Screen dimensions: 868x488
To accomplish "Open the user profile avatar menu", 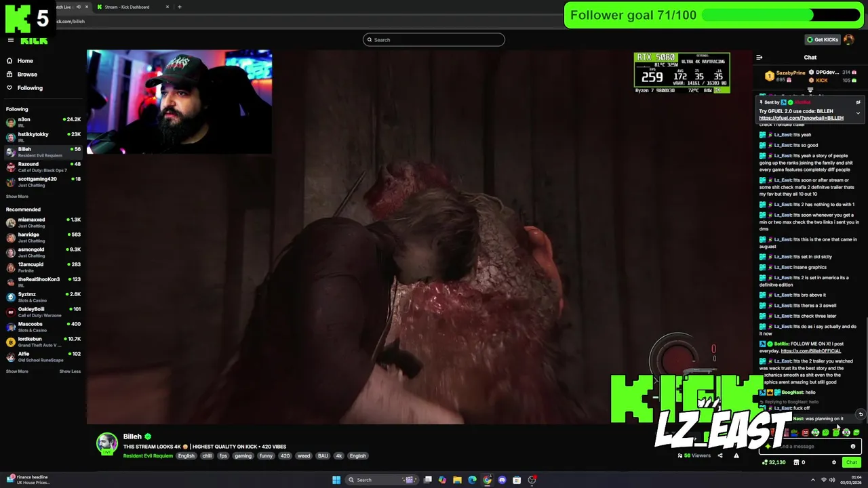I will point(849,39).
